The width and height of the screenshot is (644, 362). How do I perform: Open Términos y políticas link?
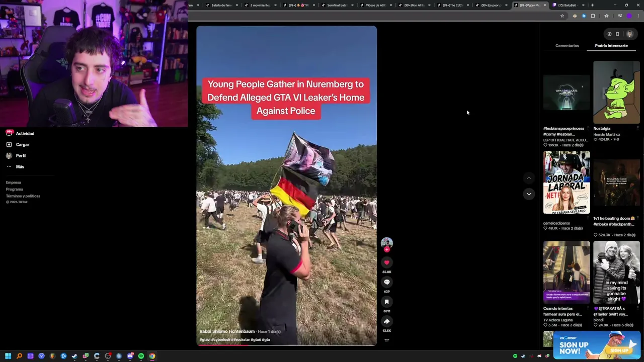tap(23, 196)
